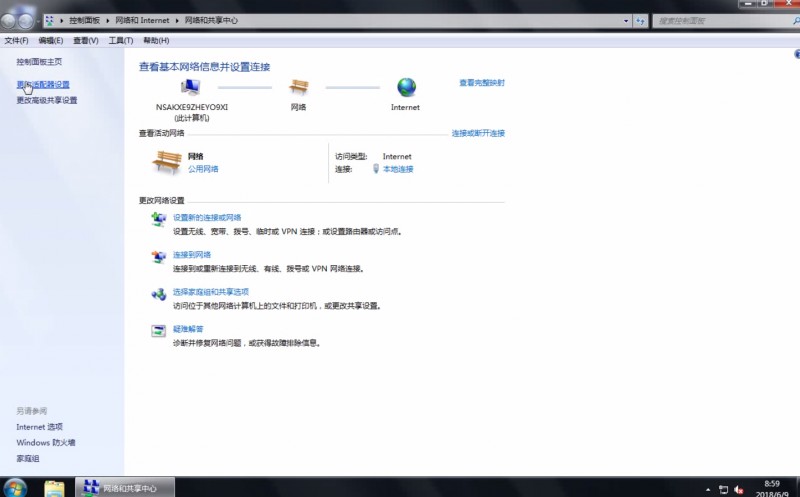Click the icon beside 设置新的连接或网络

tap(159, 219)
